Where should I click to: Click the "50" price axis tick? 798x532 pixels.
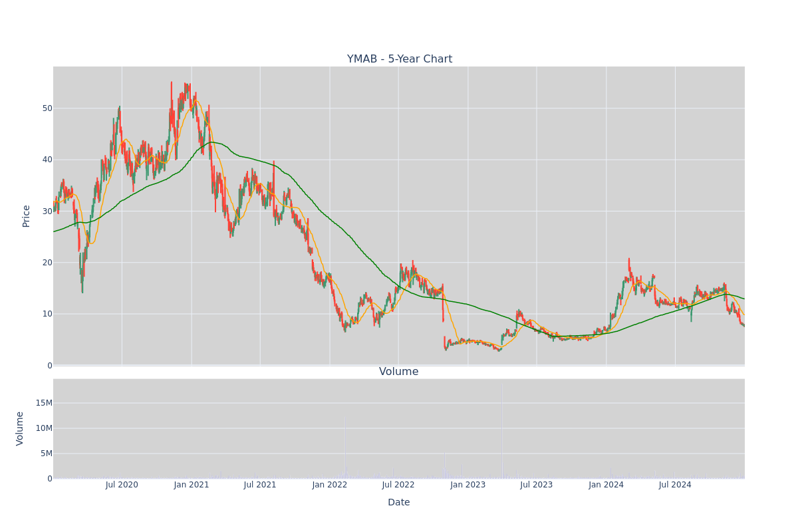[47, 108]
